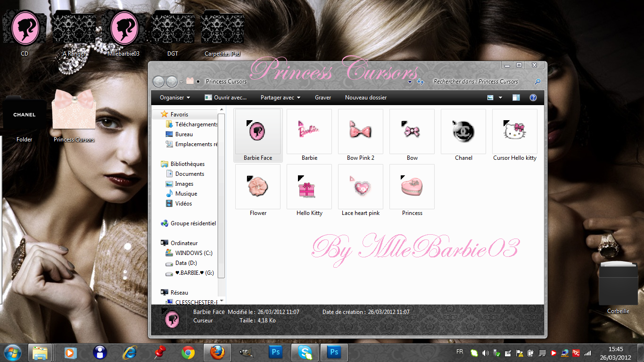Click the navigation pane scrollbar
Image resolution: width=644 pixels, height=362 pixels.
(x=222, y=196)
